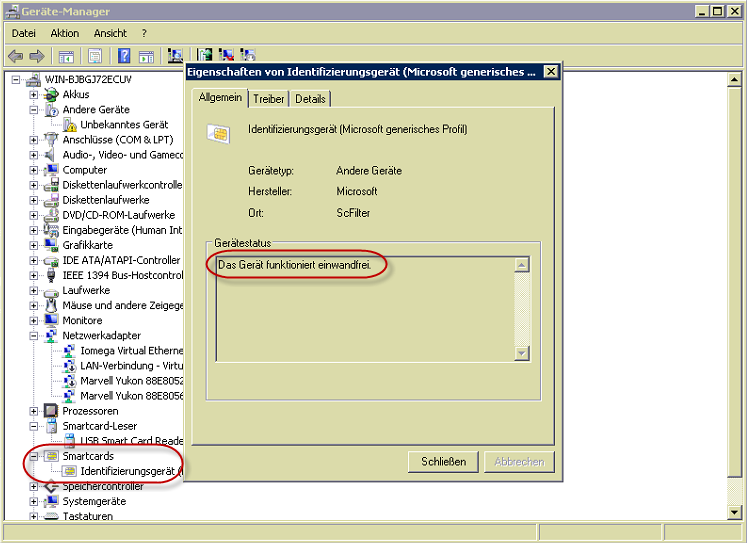
Task: Collapse the Netzwerkadapter tree node
Action: (x=33, y=336)
